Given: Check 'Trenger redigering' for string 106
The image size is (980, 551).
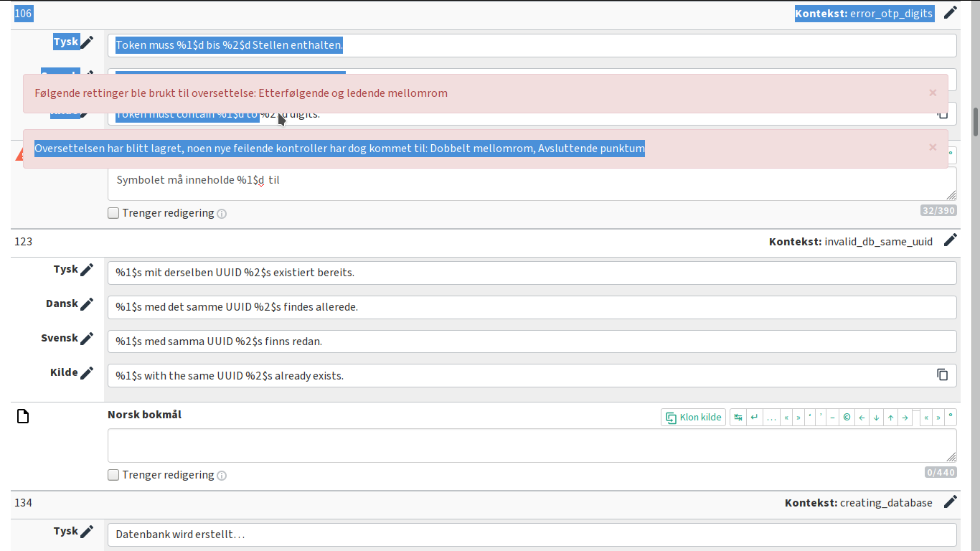Looking at the screenshot, I should (113, 213).
